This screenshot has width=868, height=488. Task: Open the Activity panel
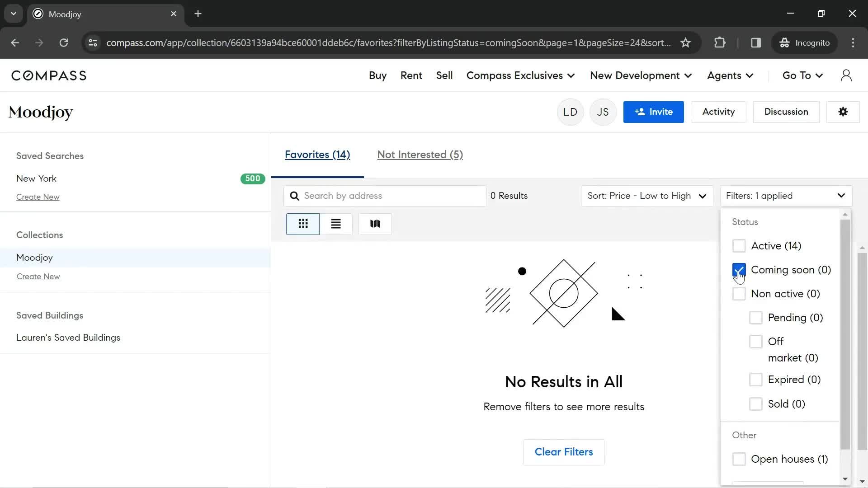point(718,112)
